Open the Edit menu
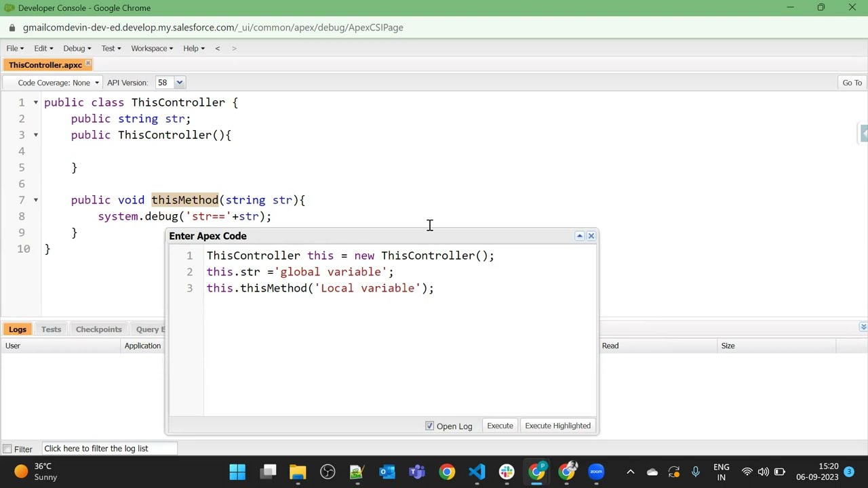 click(43, 48)
